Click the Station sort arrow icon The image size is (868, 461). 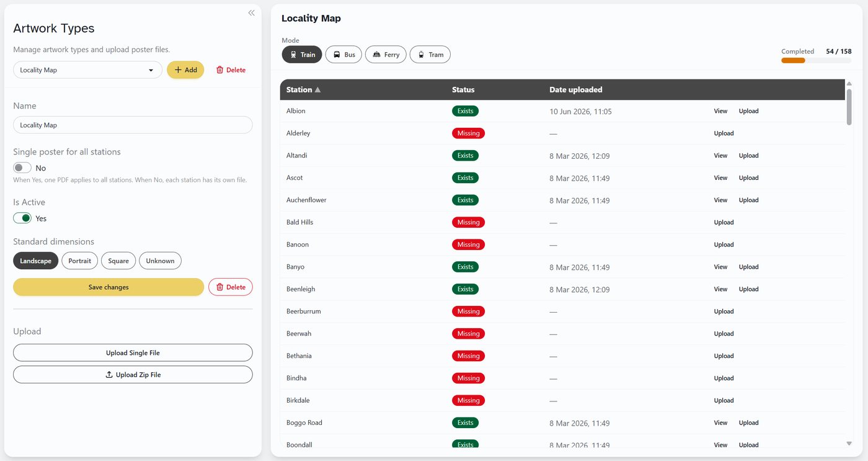(318, 90)
